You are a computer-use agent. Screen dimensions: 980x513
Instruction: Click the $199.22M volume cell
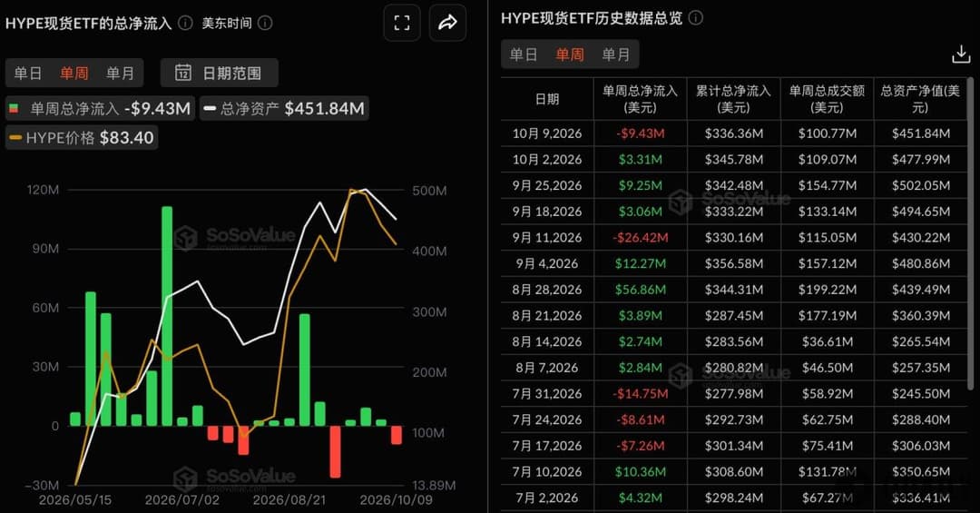pyautogui.click(x=827, y=290)
